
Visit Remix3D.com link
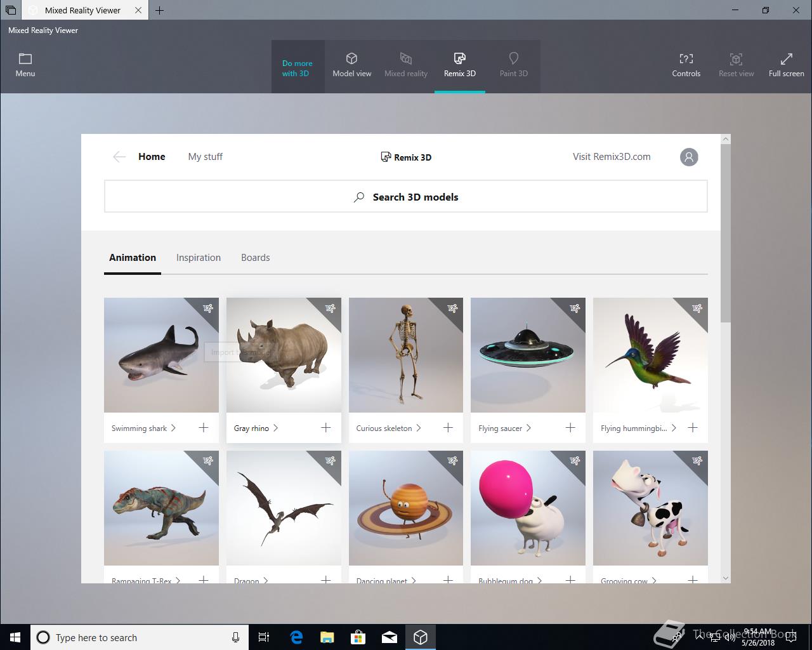(x=612, y=157)
